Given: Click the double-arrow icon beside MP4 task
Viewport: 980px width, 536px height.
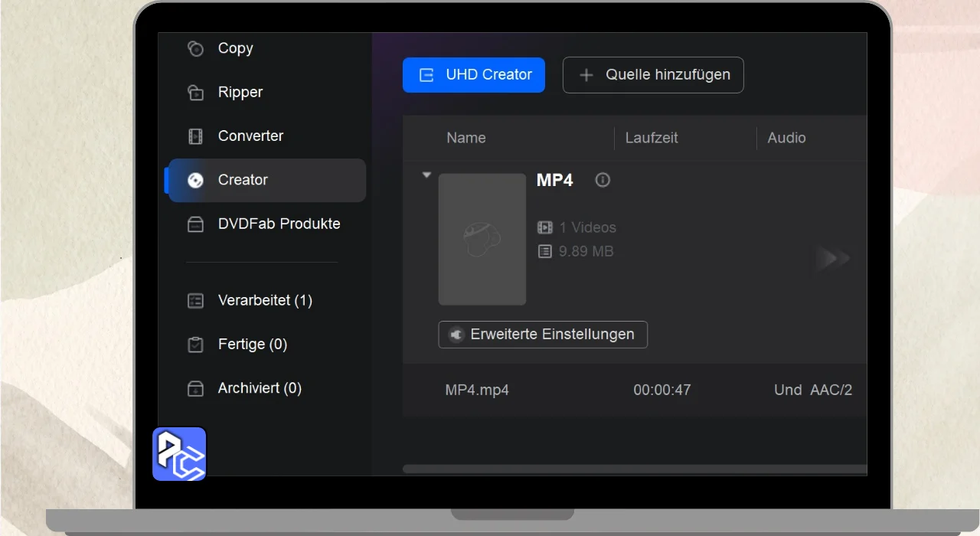Looking at the screenshot, I should tap(832, 259).
